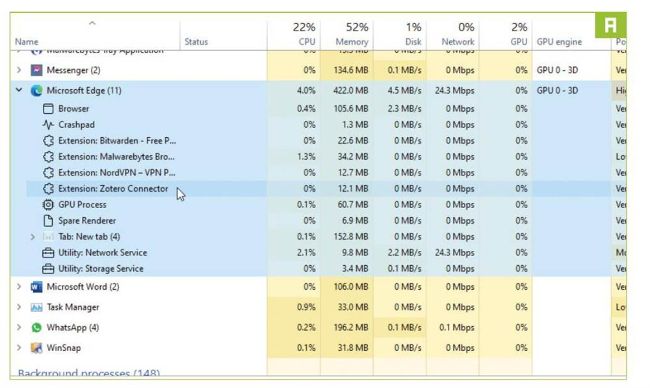Expand the Microsoft Word process group
Screen dimensions: 650x388
(x=19, y=287)
